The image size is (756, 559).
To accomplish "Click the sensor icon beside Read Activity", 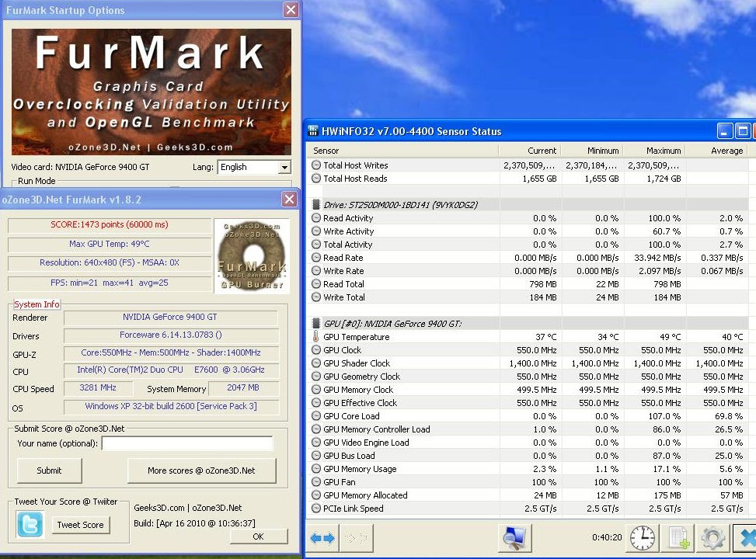I will click(x=315, y=218).
